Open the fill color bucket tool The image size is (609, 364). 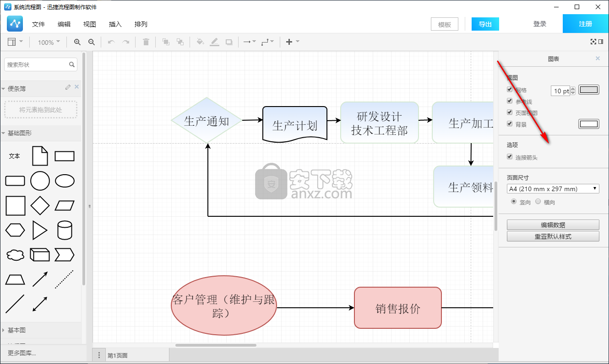(x=200, y=42)
